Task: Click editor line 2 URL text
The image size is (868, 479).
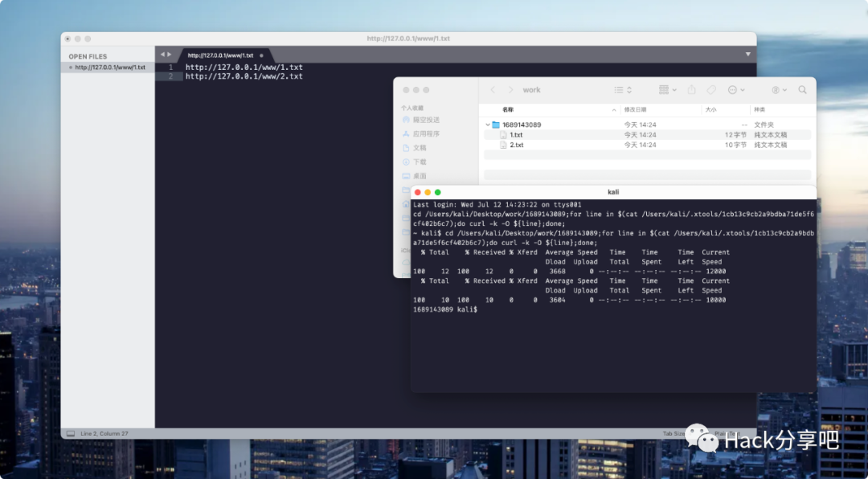Action: coord(244,76)
